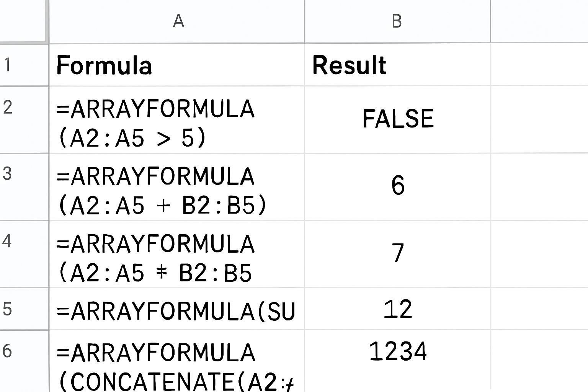Select the cell showing result 7
This screenshot has height=392, width=588.
tap(397, 254)
